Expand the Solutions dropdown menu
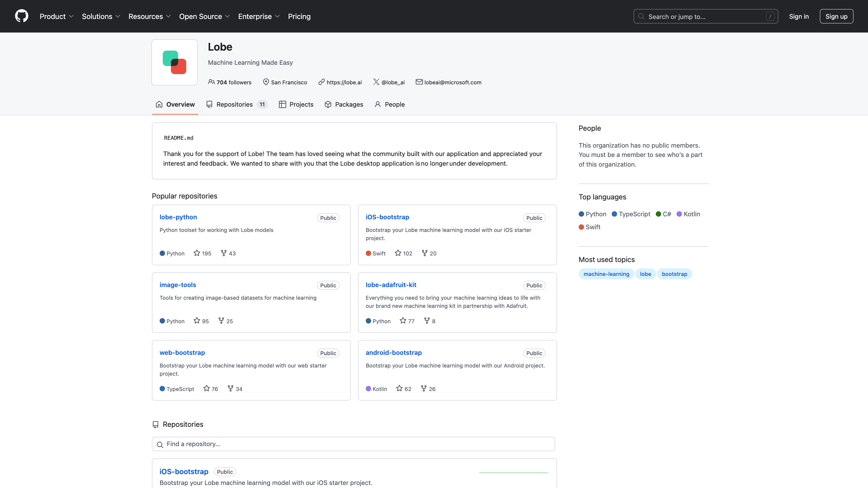This screenshot has height=488, width=868. pyautogui.click(x=101, y=16)
